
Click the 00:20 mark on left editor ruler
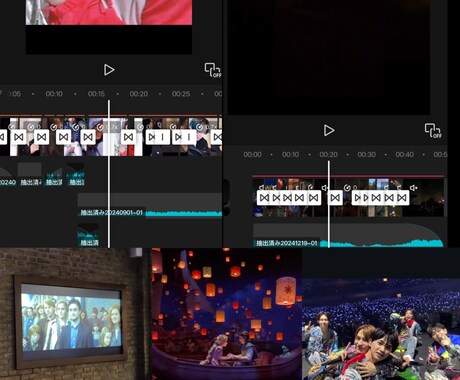139,94
